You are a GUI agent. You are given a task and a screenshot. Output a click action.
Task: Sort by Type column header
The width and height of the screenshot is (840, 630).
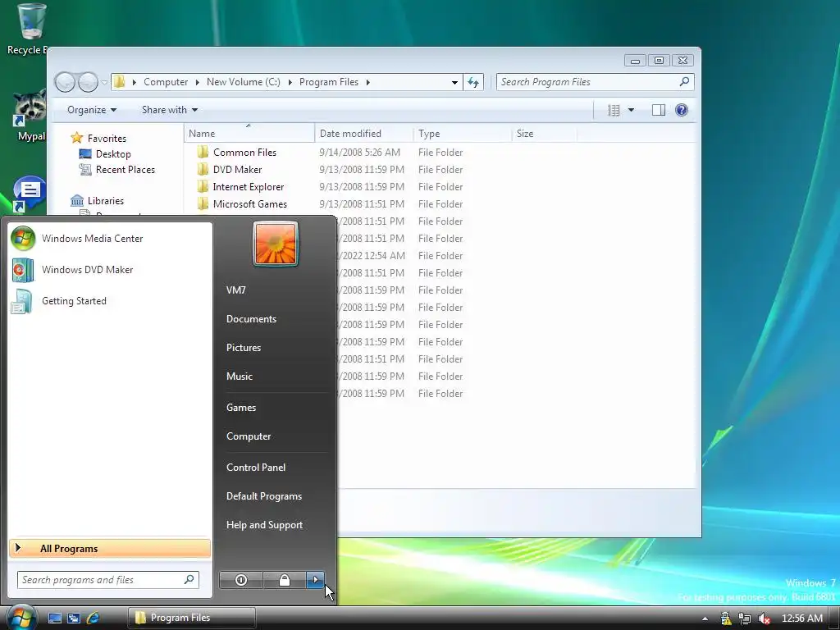click(463, 134)
